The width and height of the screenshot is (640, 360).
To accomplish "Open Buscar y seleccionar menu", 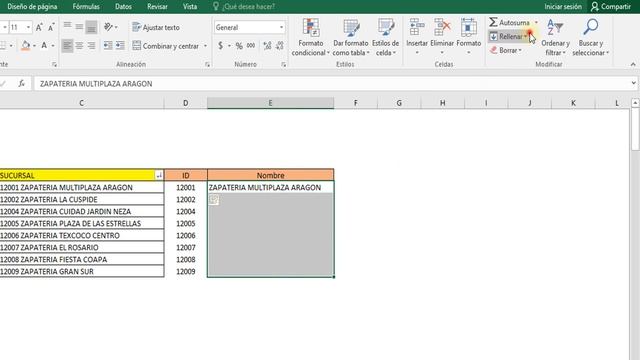I will (591, 37).
